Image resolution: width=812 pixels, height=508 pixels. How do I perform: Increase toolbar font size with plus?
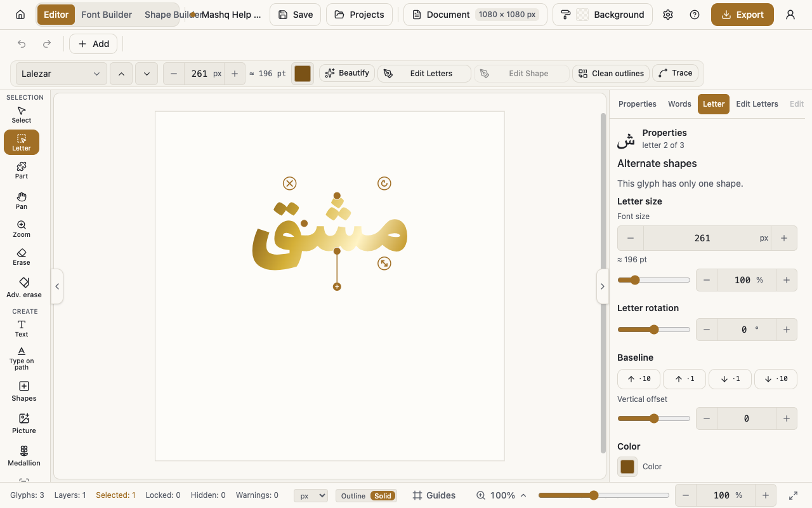click(235, 74)
